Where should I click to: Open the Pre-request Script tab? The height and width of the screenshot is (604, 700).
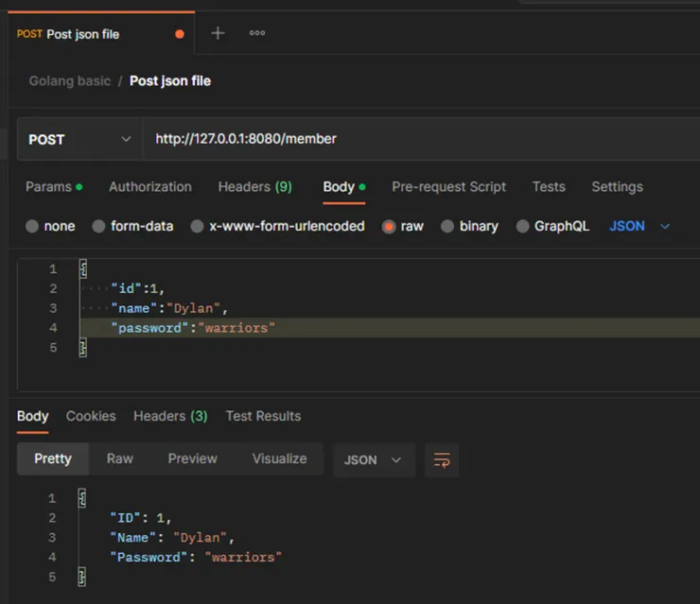(x=448, y=187)
